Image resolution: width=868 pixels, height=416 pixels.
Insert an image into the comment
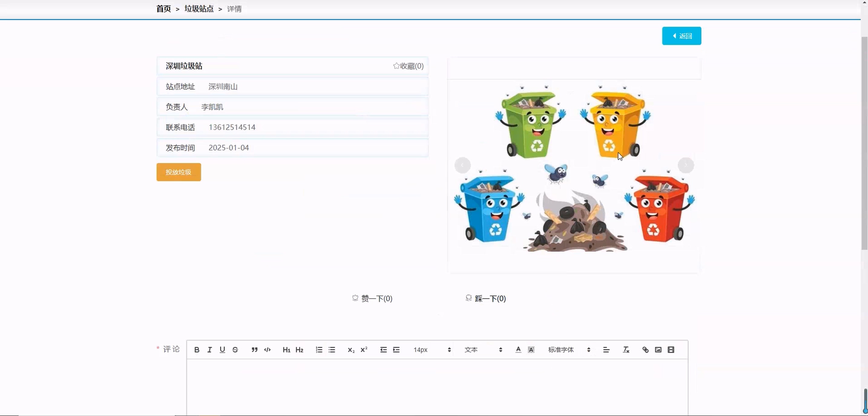point(658,350)
